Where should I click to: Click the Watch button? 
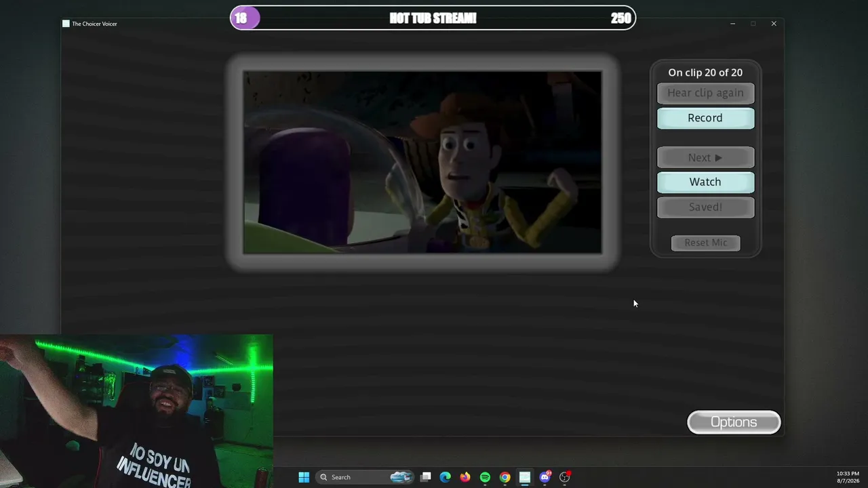pos(705,182)
